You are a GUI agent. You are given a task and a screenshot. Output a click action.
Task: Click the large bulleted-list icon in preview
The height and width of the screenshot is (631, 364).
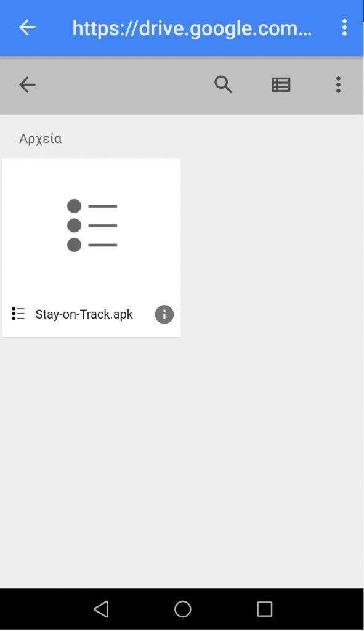92,226
